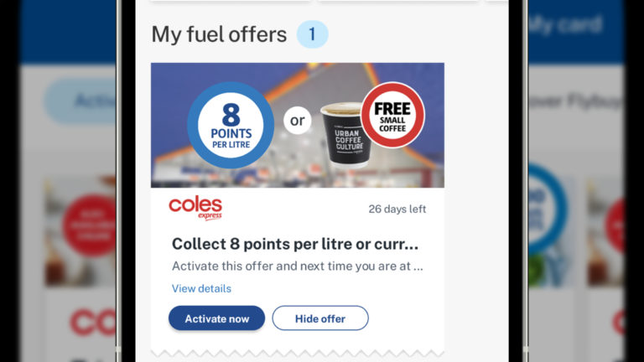Tap the Activate now button

pyautogui.click(x=216, y=318)
